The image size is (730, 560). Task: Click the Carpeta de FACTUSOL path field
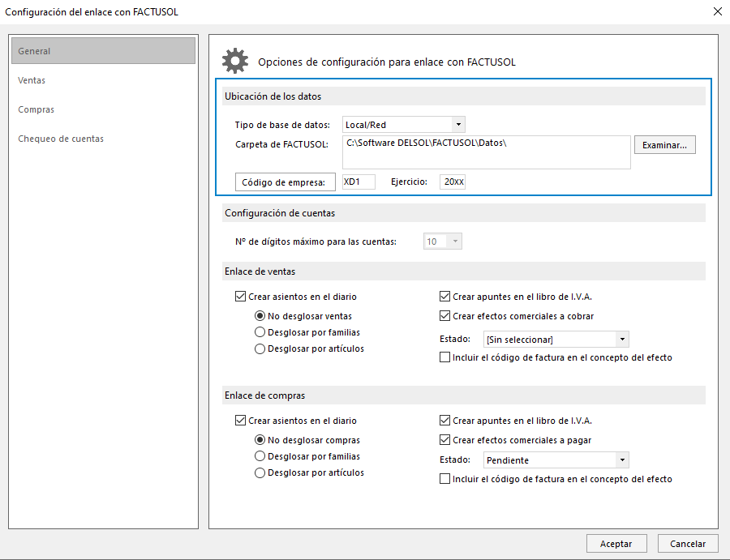point(487,152)
